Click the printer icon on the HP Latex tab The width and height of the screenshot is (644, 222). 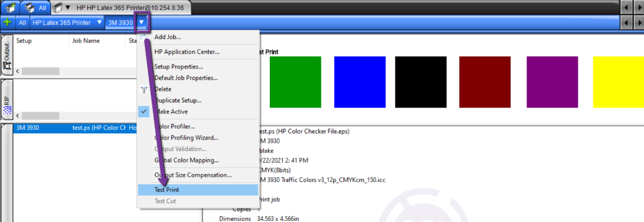pos(58,8)
